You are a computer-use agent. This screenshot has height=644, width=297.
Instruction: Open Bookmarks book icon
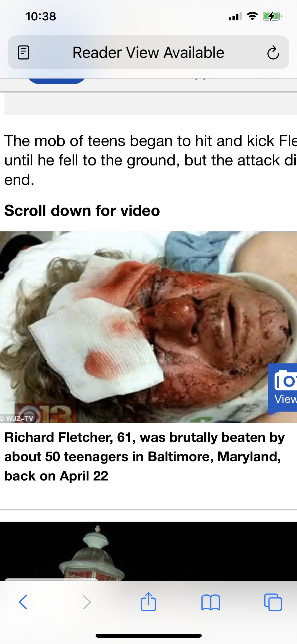[210, 602]
